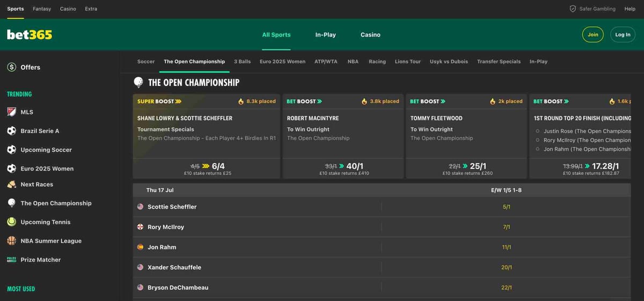Open Casino in the green header

point(370,35)
